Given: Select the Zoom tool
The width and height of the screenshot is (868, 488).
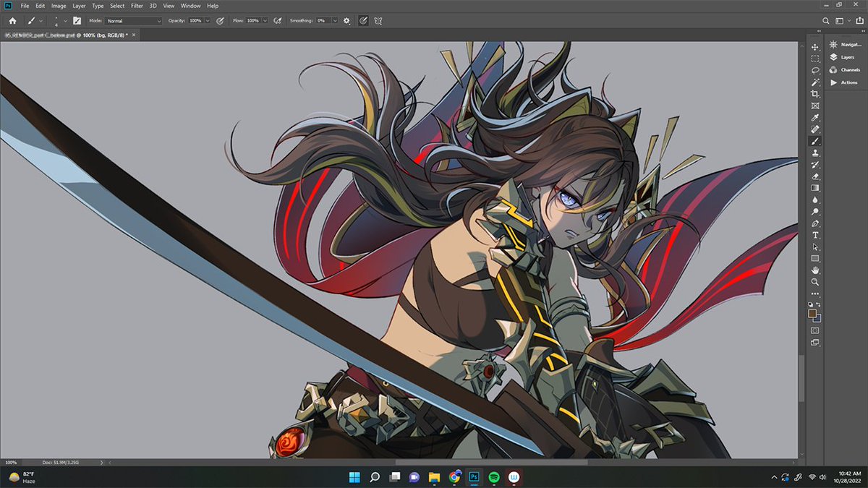Looking at the screenshot, I should point(815,282).
